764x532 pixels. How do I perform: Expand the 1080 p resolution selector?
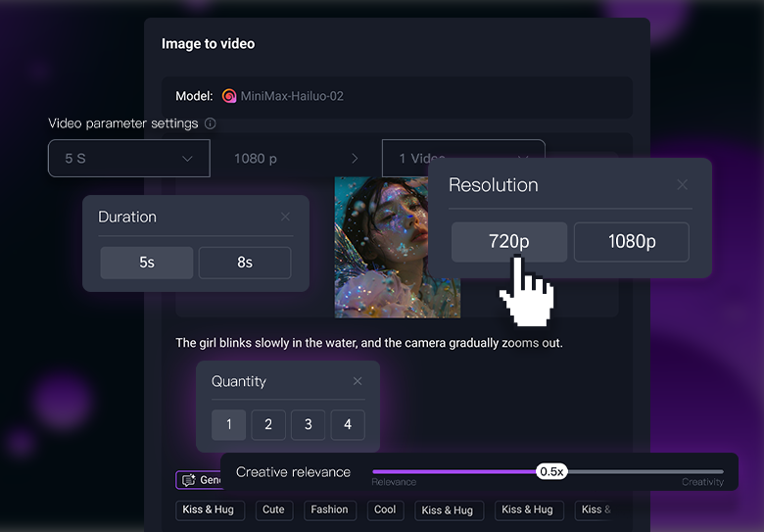[x=295, y=158]
